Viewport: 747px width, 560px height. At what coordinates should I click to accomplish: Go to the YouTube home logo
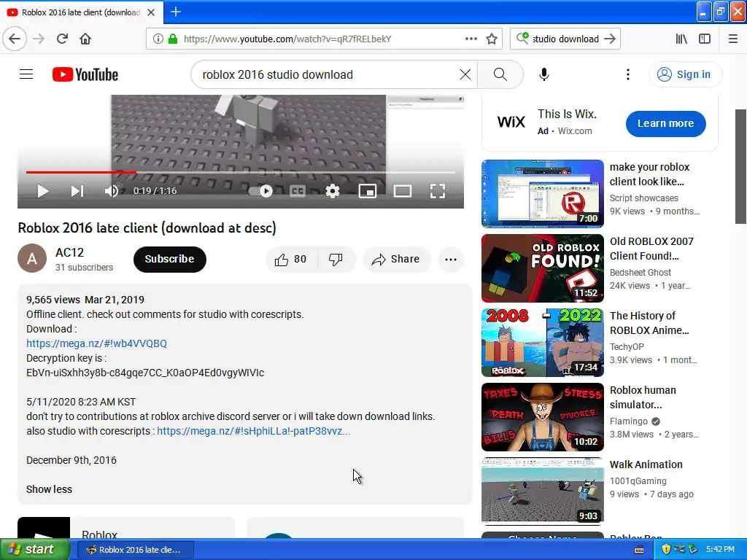[85, 74]
